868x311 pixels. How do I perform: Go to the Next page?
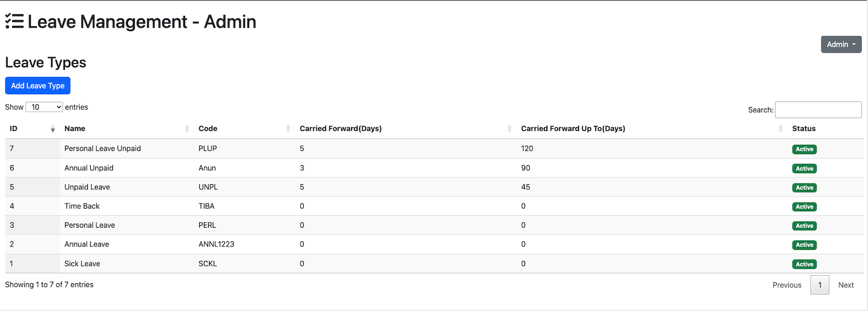[846, 285]
